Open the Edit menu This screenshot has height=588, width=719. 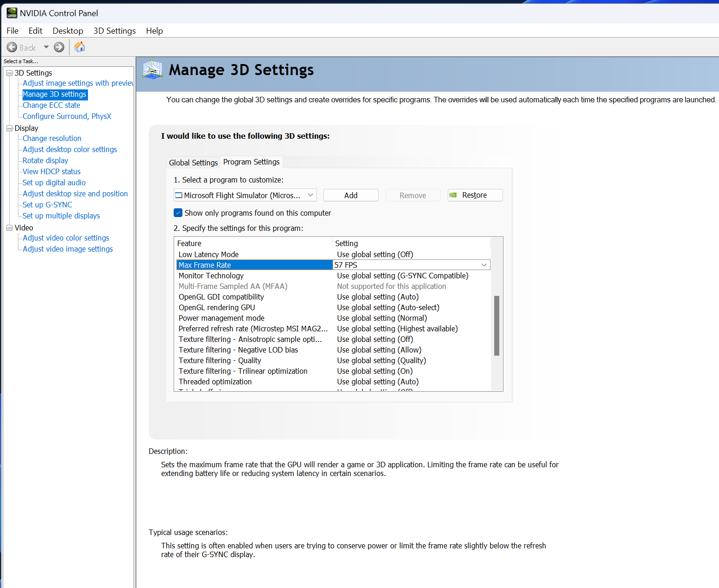pos(35,31)
